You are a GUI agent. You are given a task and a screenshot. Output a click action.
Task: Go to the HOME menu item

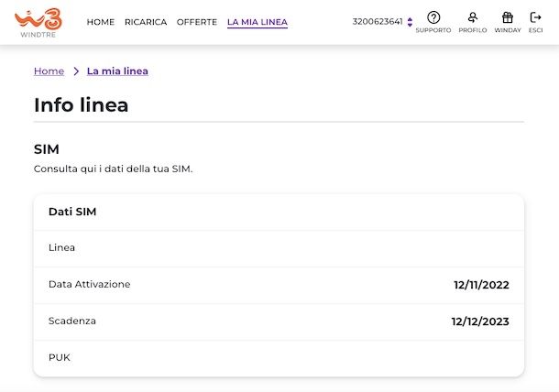pyautogui.click(x=101, y=22)
